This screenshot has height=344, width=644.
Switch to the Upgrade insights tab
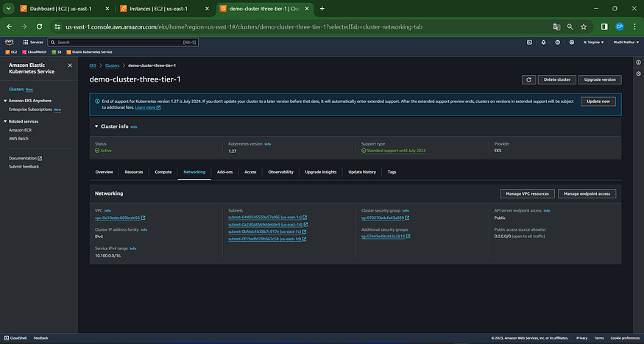click(321, 172)
